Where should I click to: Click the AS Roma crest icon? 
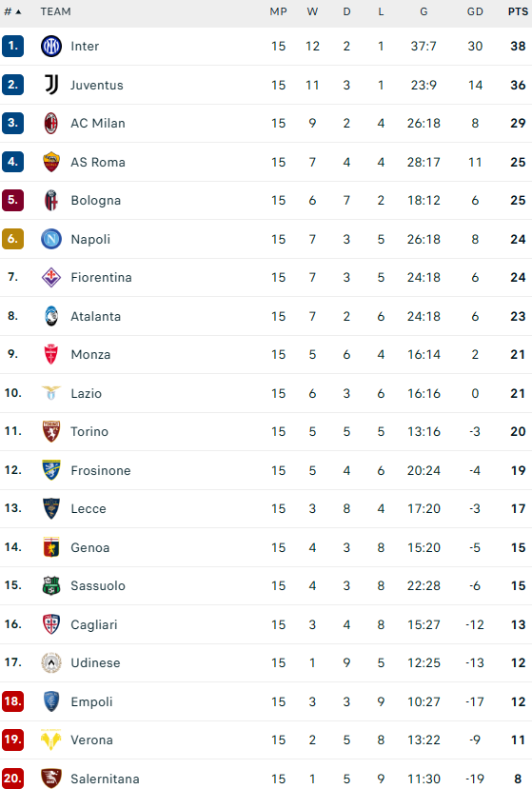[x=50, y=162]
